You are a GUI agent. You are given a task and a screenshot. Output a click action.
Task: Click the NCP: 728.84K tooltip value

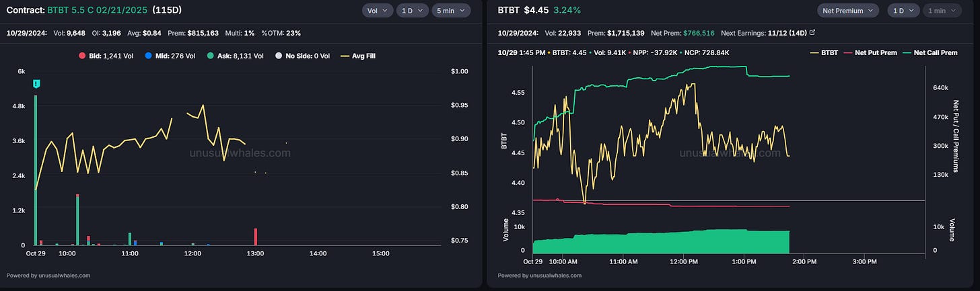coord(706,52)
